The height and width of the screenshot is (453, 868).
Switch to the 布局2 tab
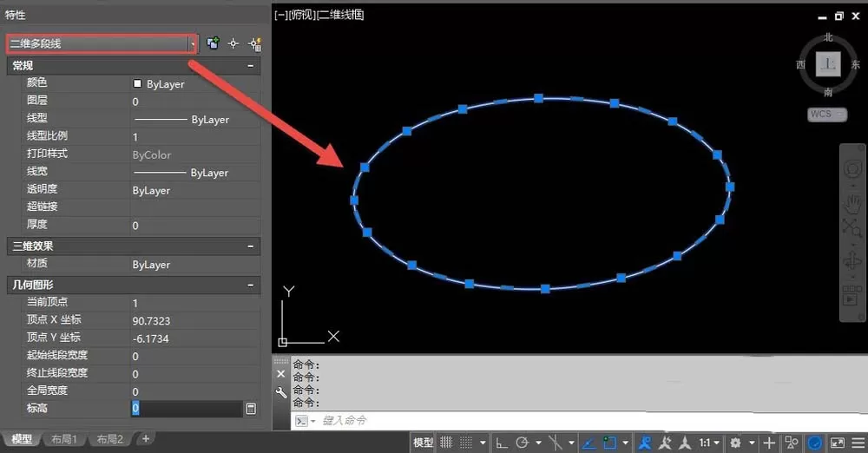pyautogui.click(x=109, y=439)
